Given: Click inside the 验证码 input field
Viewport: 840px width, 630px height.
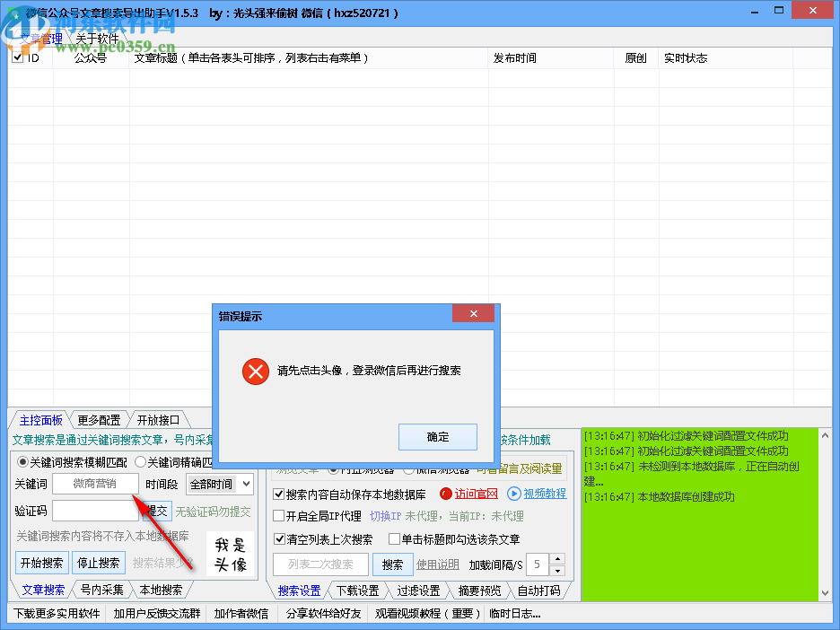Looking at the screenshot, I should 95,511.
